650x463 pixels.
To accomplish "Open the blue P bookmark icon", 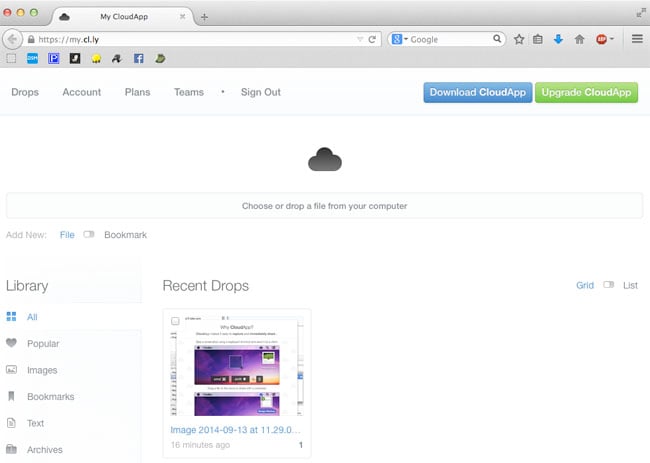I will [53, 58].
